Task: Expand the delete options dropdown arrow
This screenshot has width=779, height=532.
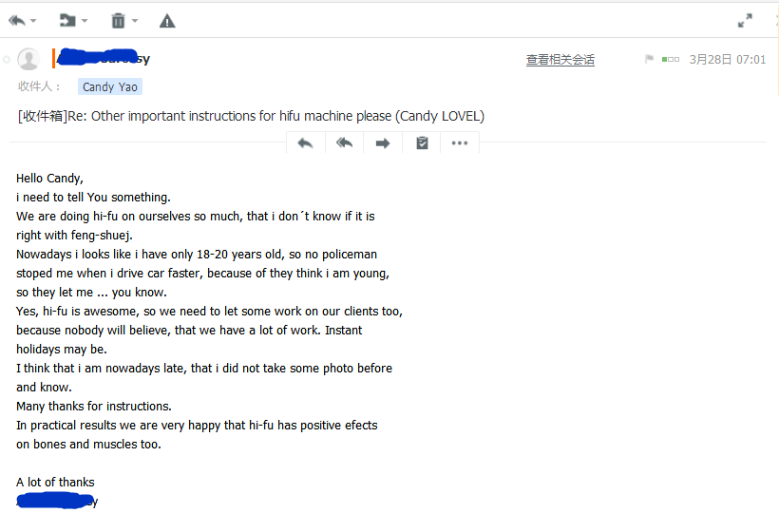Action: tap(135, 21)
